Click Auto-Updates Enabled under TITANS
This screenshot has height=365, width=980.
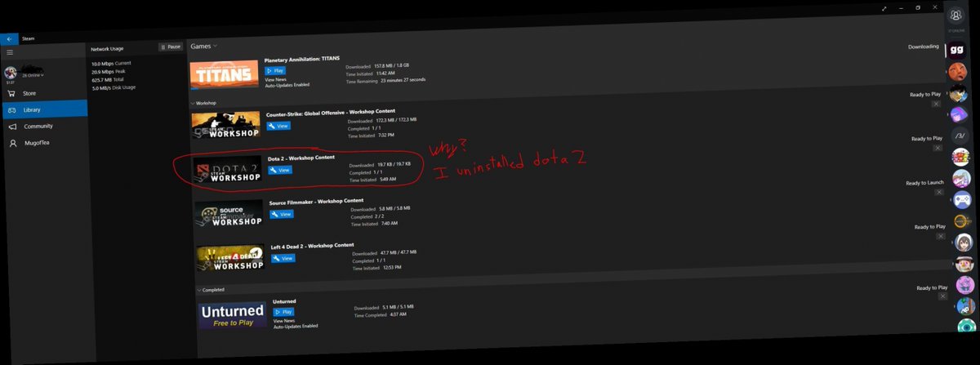(287, 86)
